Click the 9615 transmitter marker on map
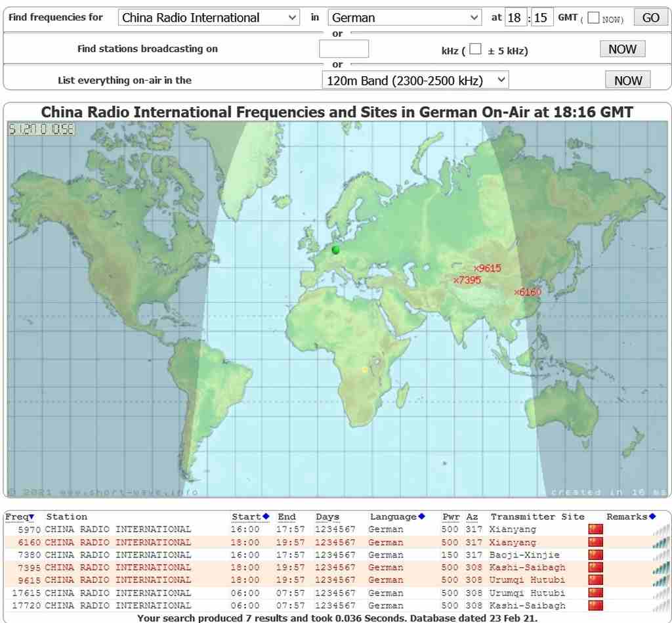Viewport: 672px width, 623px height. point(488,269)
